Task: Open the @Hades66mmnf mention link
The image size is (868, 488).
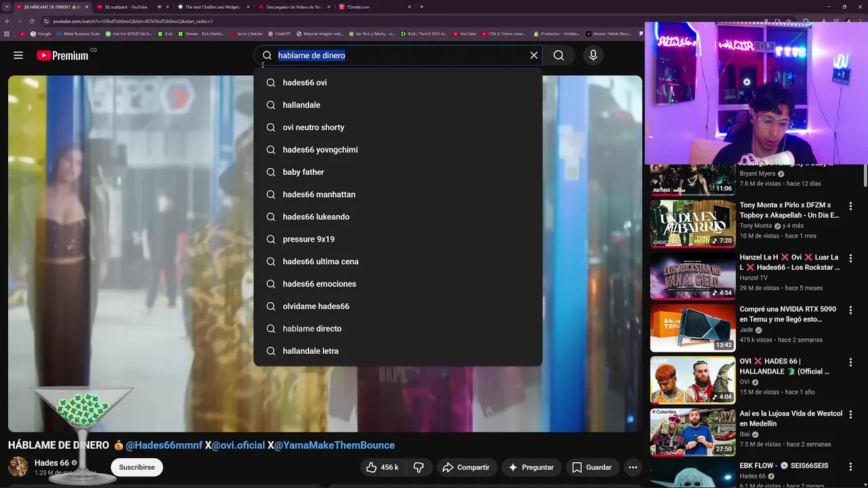Action: click(164, 445)
